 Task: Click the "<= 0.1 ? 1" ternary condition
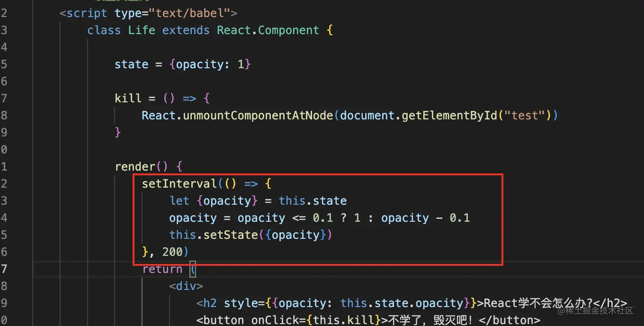[x=326, y=217]
